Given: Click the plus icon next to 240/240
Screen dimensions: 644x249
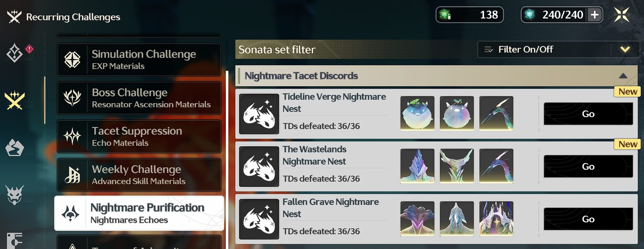Looking at the screenshot, I should tap(595, 15).
